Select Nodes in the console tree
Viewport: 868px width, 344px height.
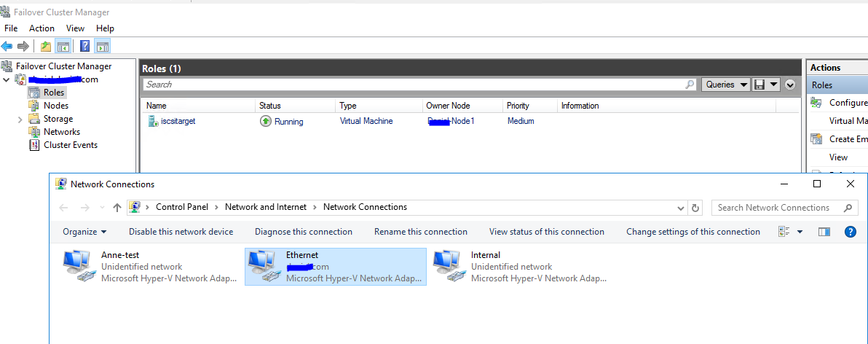coord(56,105)
